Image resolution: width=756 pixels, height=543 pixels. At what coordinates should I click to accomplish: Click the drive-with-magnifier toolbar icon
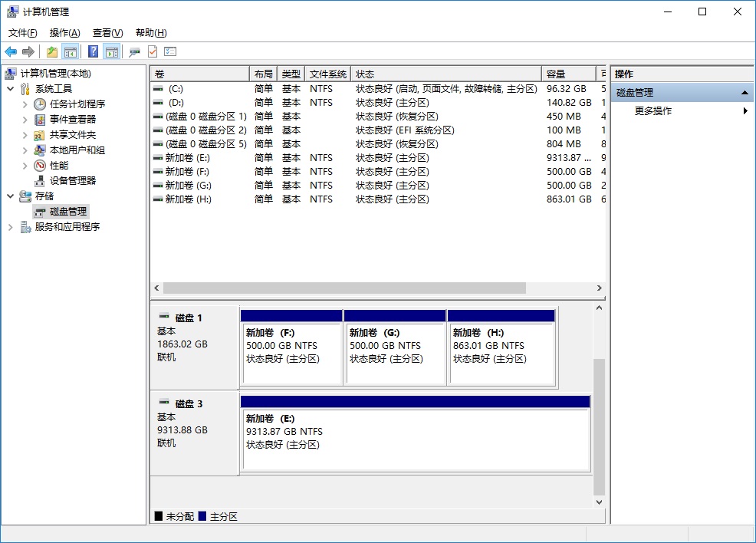[x=133, y=51]
